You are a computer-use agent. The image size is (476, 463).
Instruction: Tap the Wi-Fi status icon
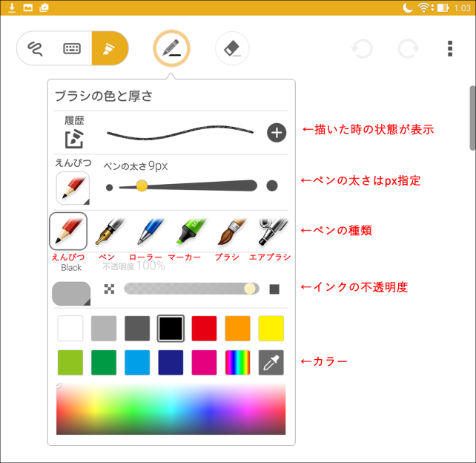pyautogui.click(x=423, y=7)
